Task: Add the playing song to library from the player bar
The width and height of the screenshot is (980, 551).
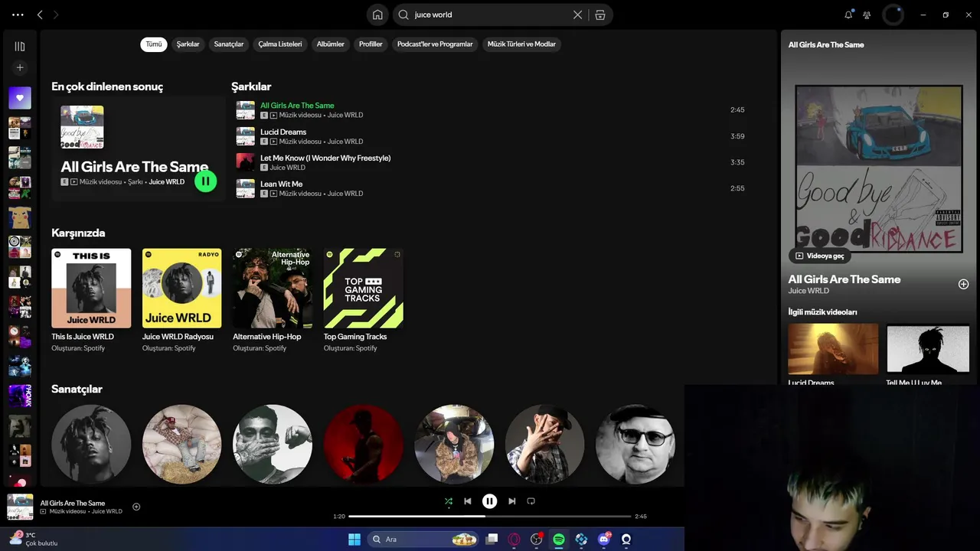Action: click(136, 507)
